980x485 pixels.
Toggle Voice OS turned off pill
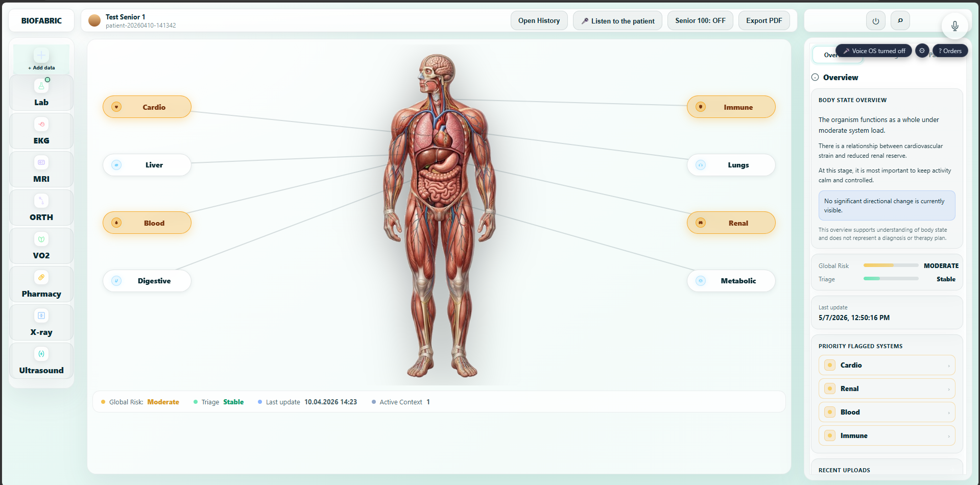874,51
